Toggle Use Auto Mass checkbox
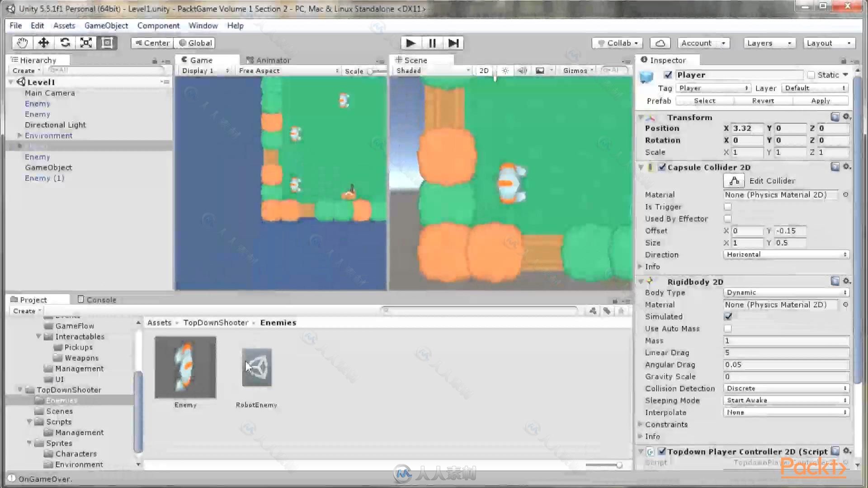868x488 pixels. (728, 328)
